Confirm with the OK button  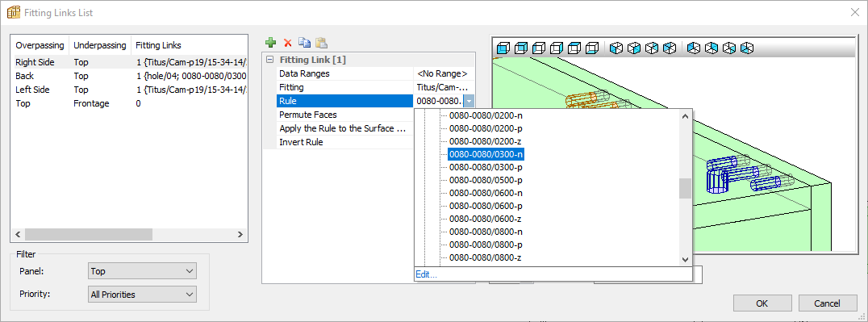762,303
